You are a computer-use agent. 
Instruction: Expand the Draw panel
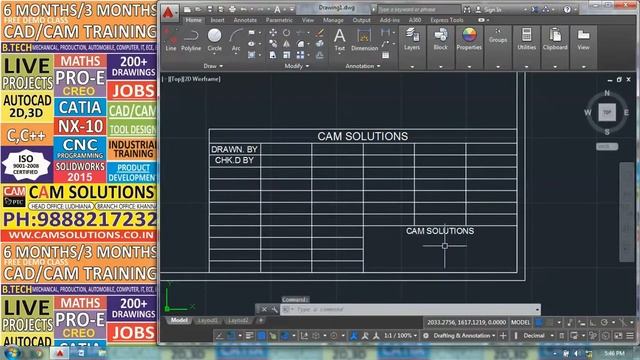[213, 66]
